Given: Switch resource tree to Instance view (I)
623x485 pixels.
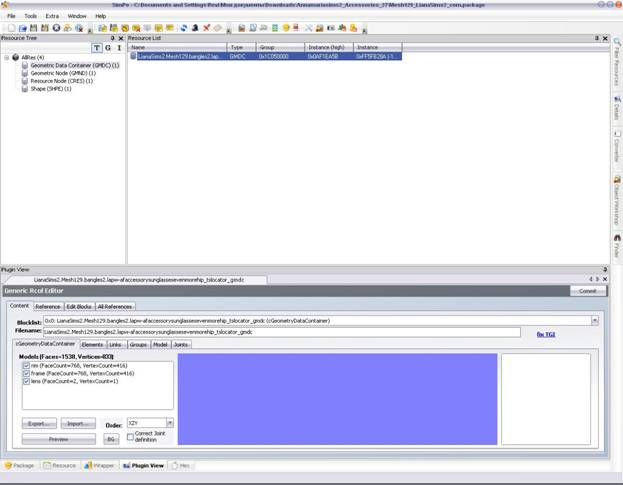Looking at the screenshot, I should point(119,47).
